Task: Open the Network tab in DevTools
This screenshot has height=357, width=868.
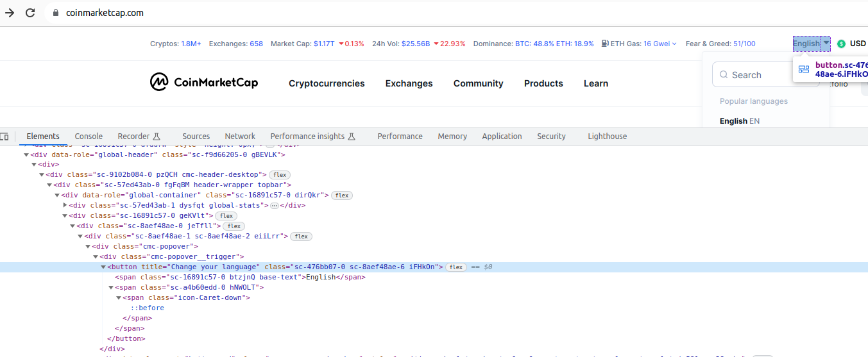Action: 240,137
